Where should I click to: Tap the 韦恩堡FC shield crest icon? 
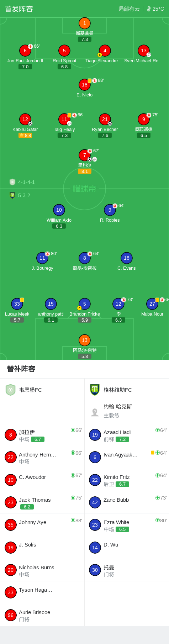11,390
